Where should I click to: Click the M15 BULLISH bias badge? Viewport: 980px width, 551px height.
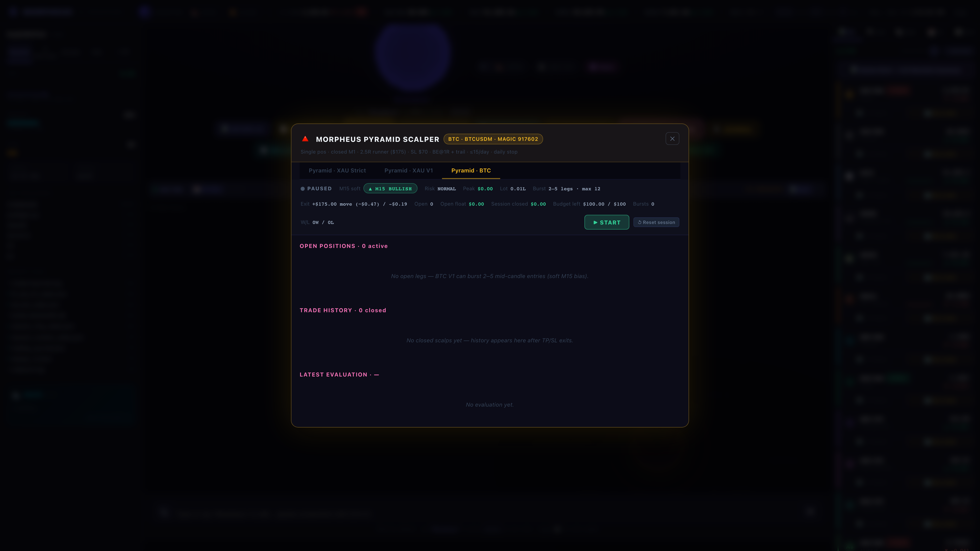(x=390, y=189)
